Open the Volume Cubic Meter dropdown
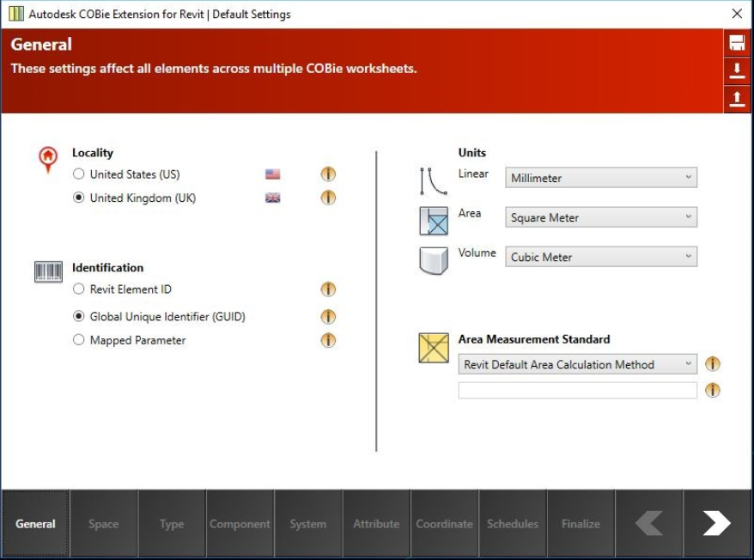The height and width of the screenshot is (560, 754). coord(601,257)
